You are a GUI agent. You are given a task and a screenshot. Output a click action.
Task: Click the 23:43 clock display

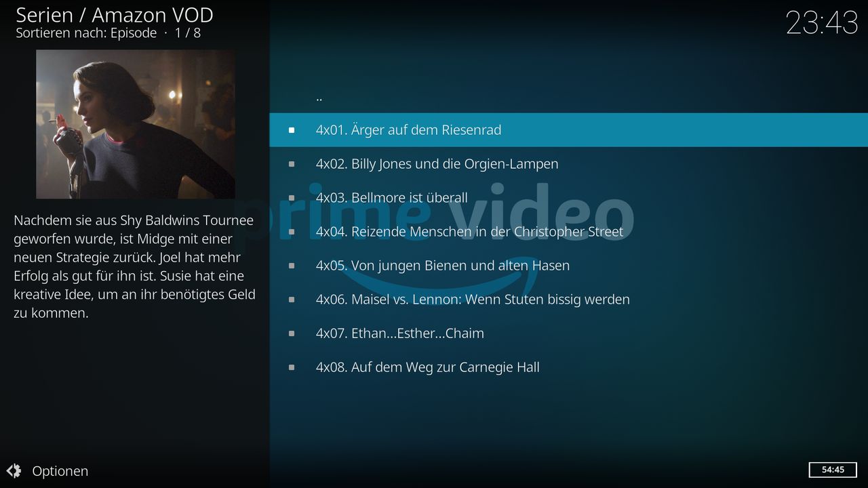pos(822,23)
